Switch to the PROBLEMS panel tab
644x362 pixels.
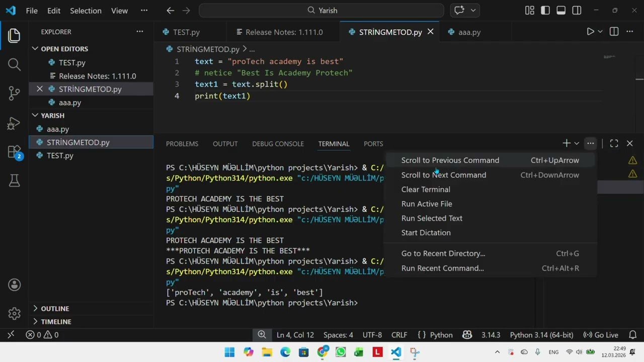click(x=182, y=144)
